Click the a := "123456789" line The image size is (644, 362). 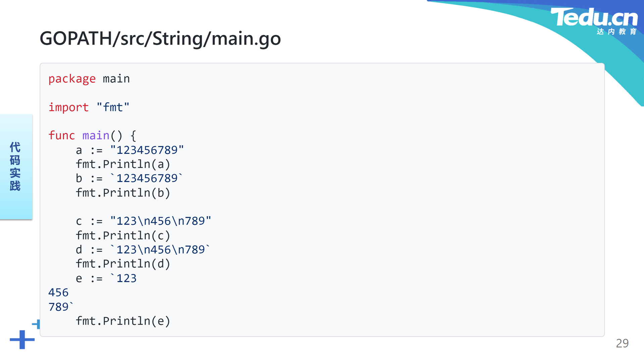130,150
